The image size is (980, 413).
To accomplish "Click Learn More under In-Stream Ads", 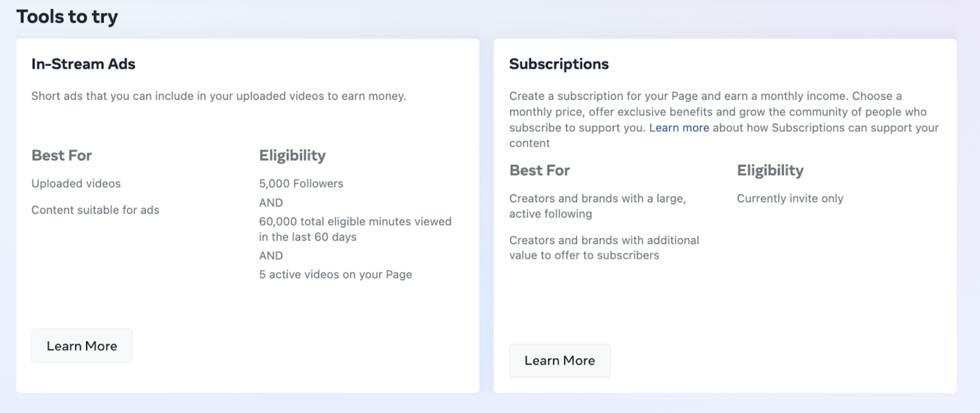I will (x=82, y=346).
